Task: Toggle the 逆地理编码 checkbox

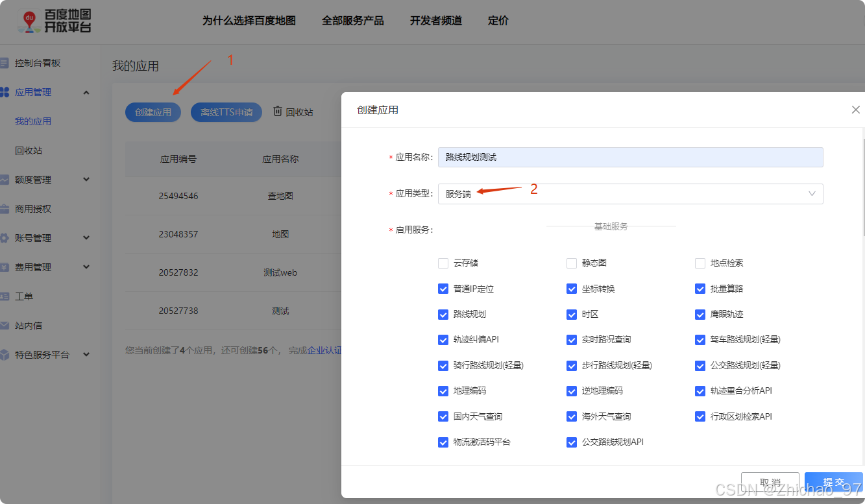Action: tap(572, 391)
